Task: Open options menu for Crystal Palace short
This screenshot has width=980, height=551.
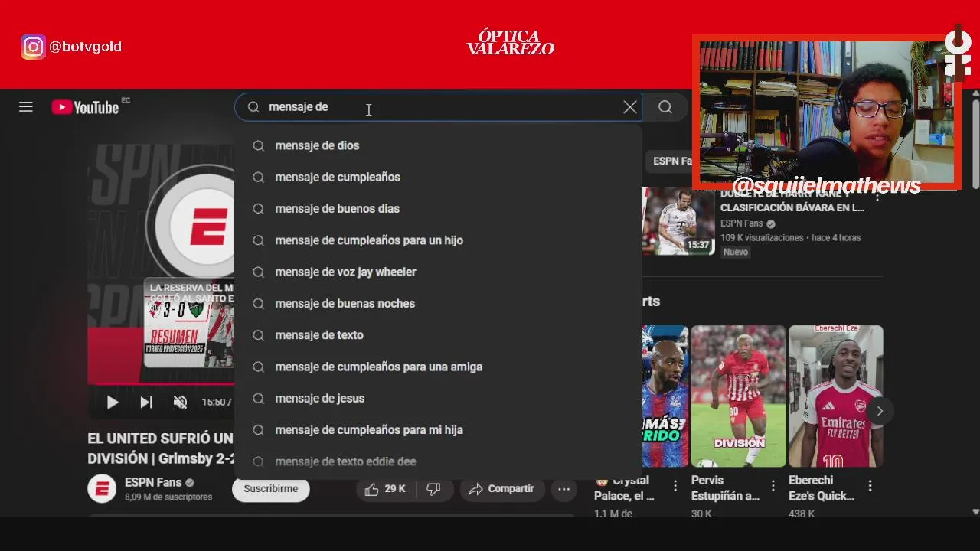Action: tap(675, 486)
